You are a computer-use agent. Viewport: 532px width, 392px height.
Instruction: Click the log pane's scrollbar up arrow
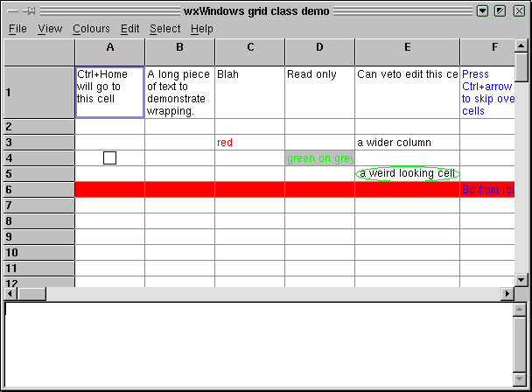520,310
